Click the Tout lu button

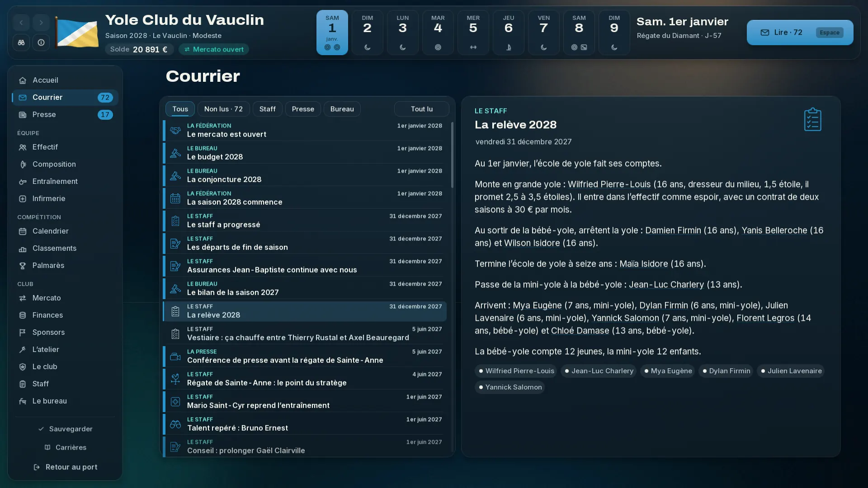(422, 109)
